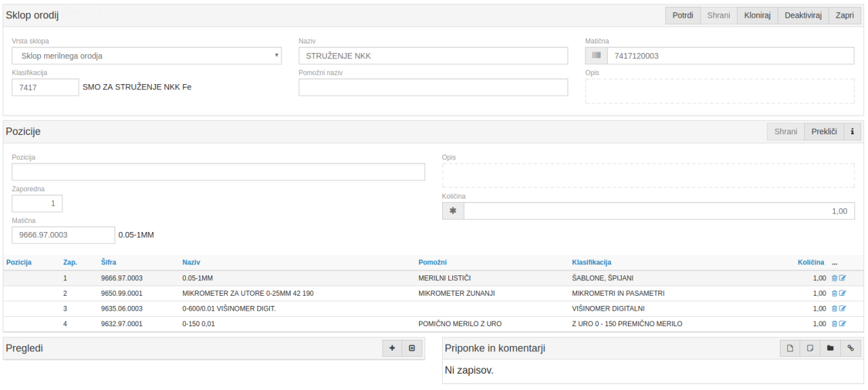
Task: Click the square icon button in Pregledi header
Action: 412,349
